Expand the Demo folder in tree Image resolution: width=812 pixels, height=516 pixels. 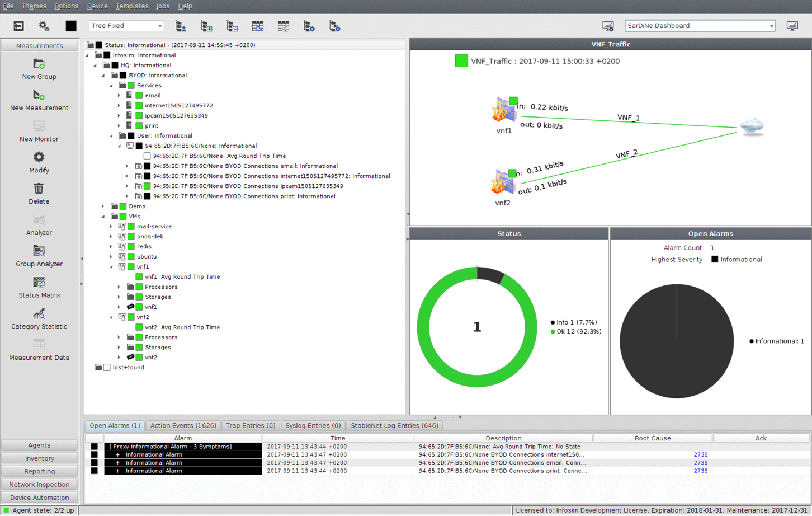click(x=103, y=207)
